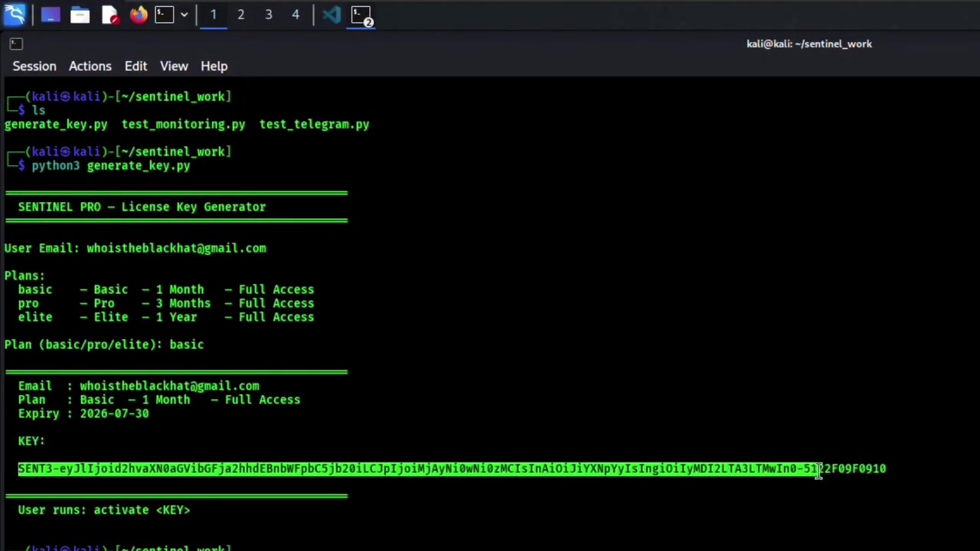Open the Edit menu
980x551 pixels.
[x=136, y=66]
